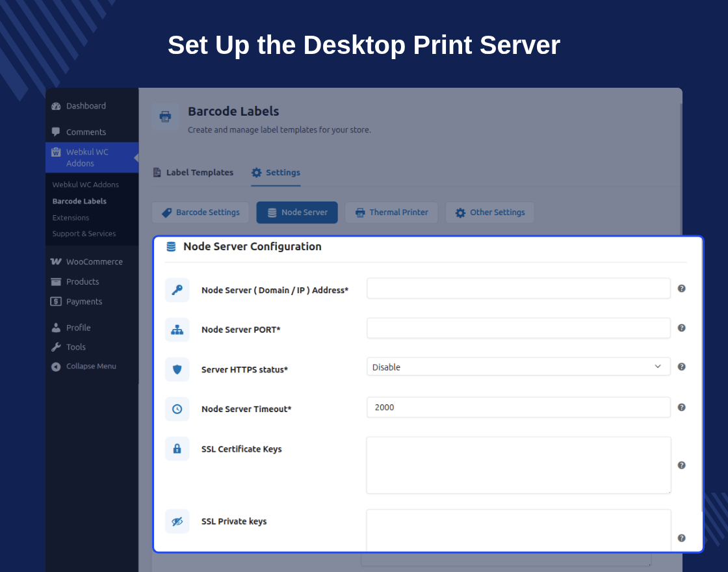Click help icon next to Node Server PORT
728x572 pixels.
(x=681, y=328)
